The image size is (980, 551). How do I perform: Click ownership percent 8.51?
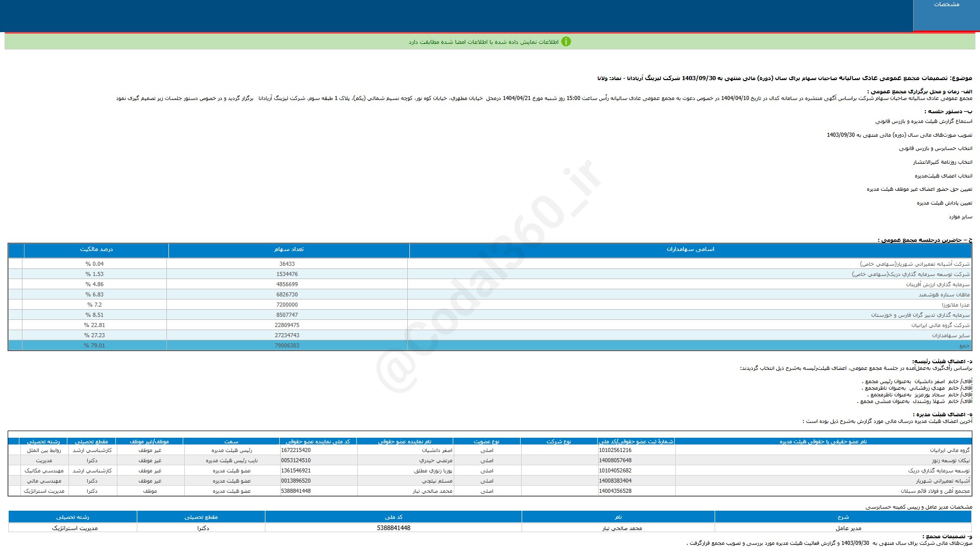click(x=94, y=315)
